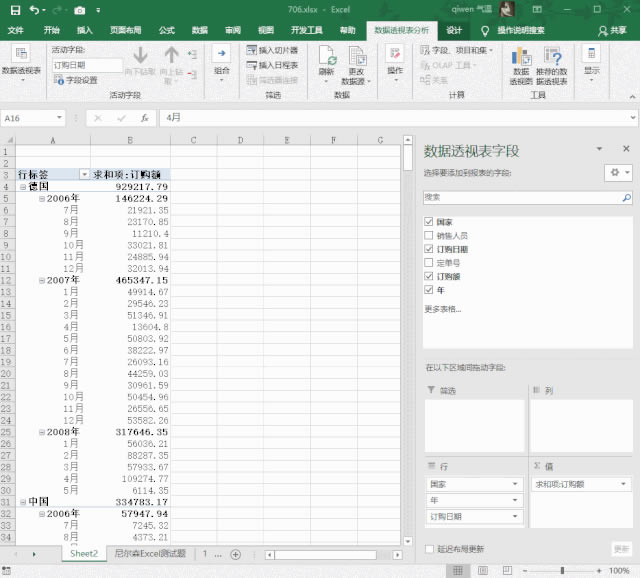
Task: Collapse the 中国 group
Action: (23, 502)
